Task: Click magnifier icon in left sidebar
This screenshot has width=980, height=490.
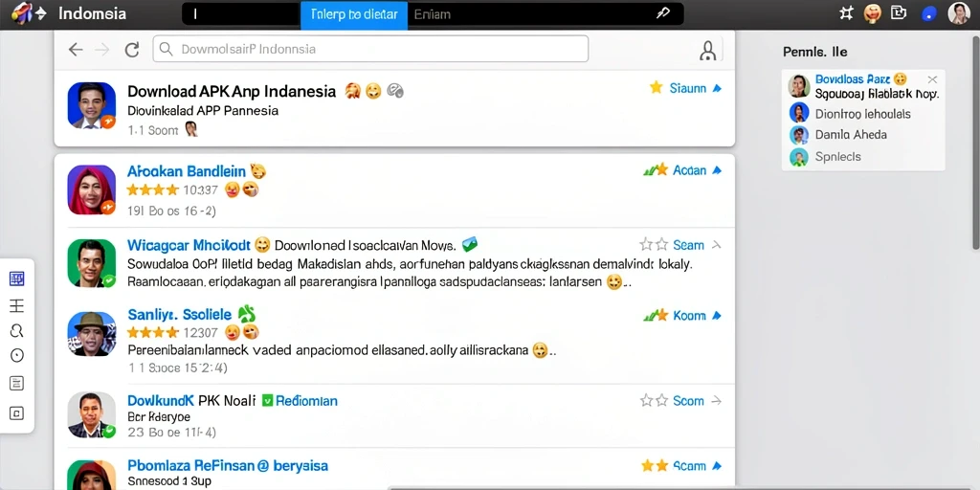Action: click(17, 330)
